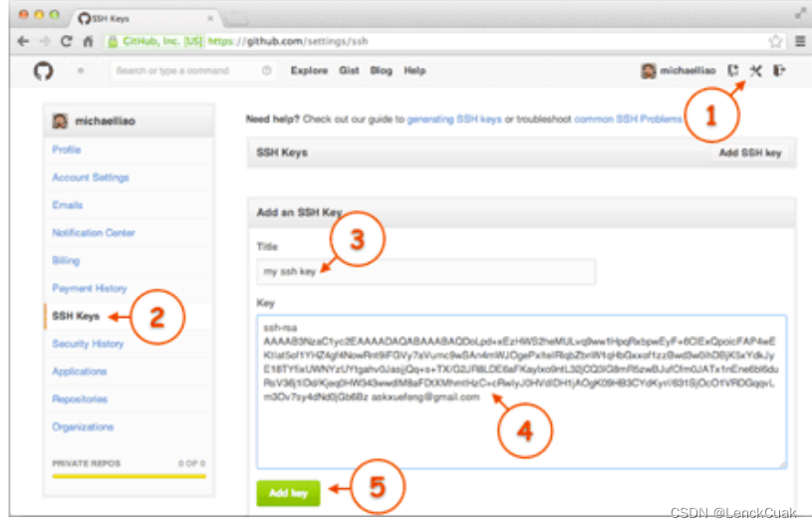Open Payment History in sidebar
The height and width of the screenshot is (528, 812).
pyautogui.click(x=90, y=288)
